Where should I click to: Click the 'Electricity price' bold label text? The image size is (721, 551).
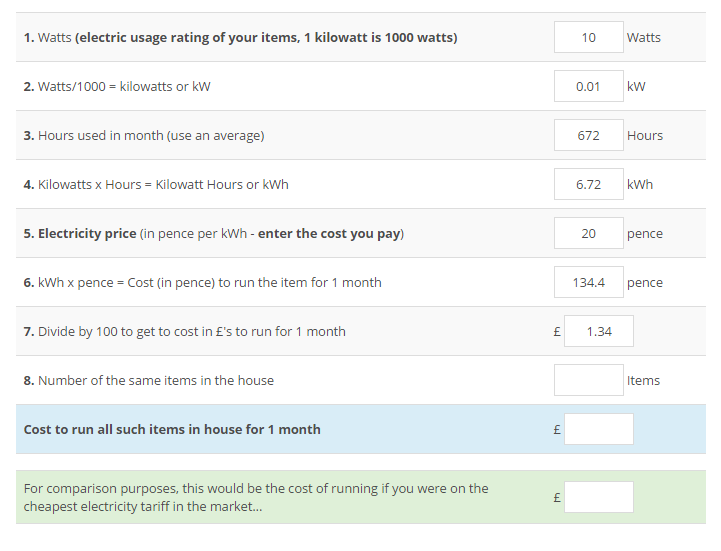coord(87,234)
